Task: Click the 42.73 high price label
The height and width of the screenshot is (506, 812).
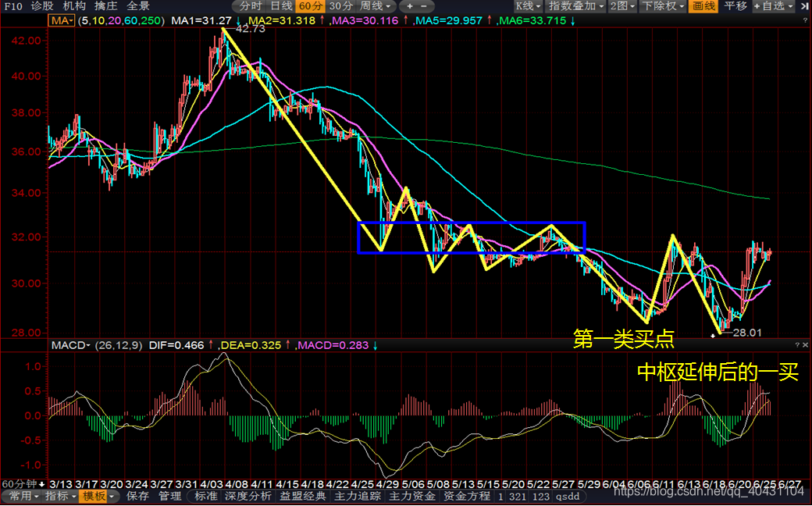Action: click(250, 29)
